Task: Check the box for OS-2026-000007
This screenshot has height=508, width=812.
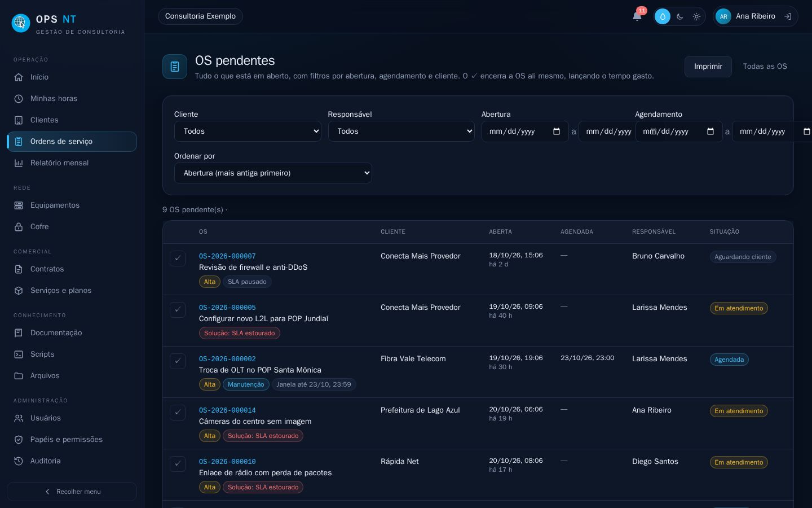Action: (178, 259)
